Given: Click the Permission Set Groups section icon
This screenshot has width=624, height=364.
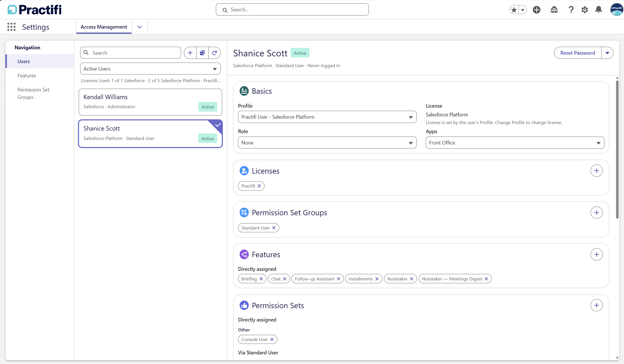Looking at the screenshot, I should 244,212.
